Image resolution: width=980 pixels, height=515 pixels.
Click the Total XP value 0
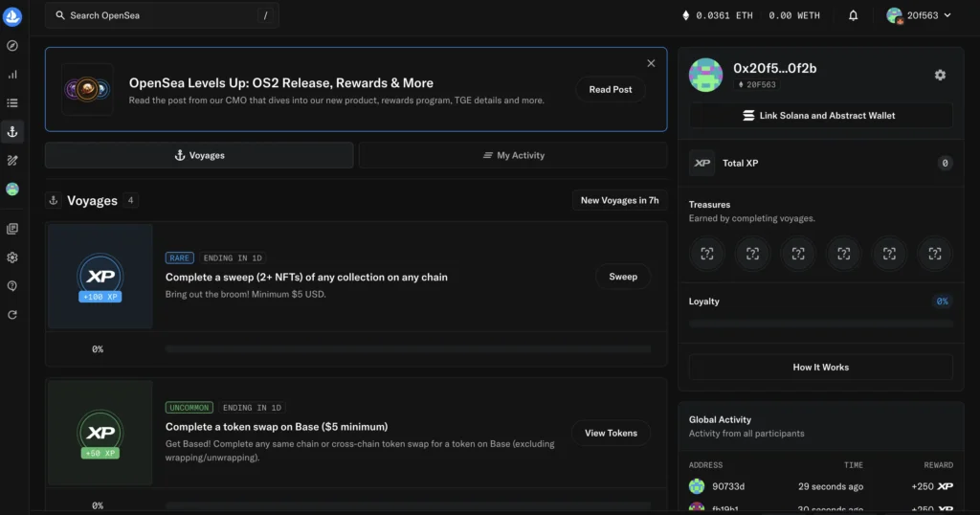tap(945, 163)
